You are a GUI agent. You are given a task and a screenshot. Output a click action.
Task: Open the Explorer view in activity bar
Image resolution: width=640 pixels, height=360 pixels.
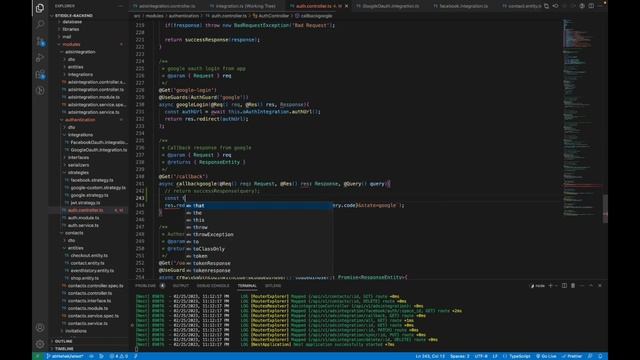(x=40, y=8)
